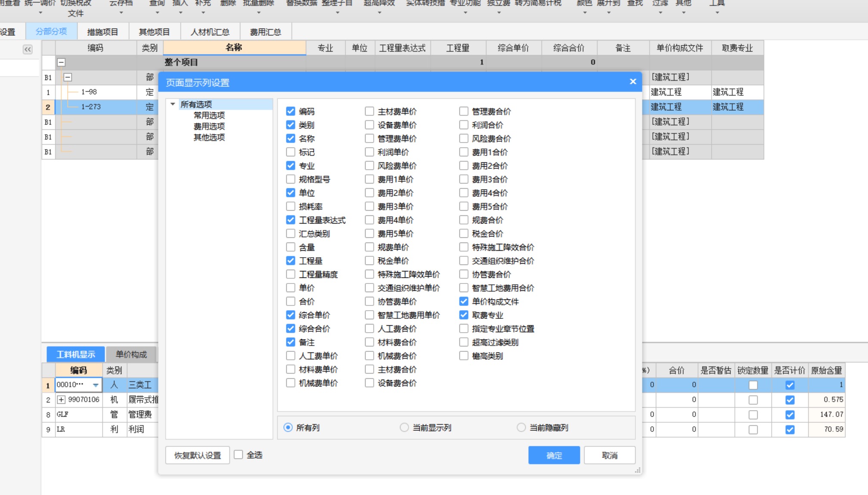Enable the 税金合价 checkbox

point(464,233)
